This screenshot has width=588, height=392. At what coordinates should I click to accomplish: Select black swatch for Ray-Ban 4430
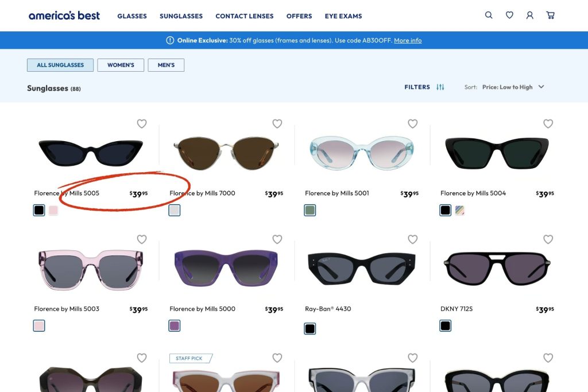[310, 329]
